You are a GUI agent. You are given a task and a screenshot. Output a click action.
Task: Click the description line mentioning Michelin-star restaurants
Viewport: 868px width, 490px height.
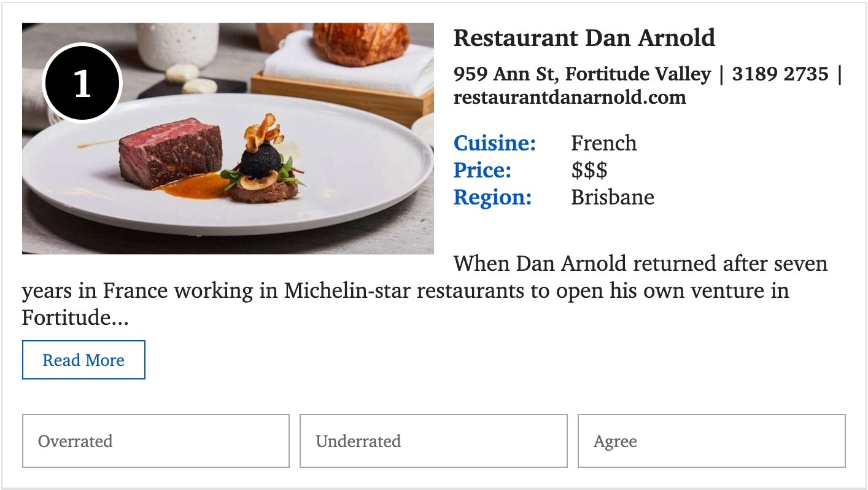(x=405, y=290)
